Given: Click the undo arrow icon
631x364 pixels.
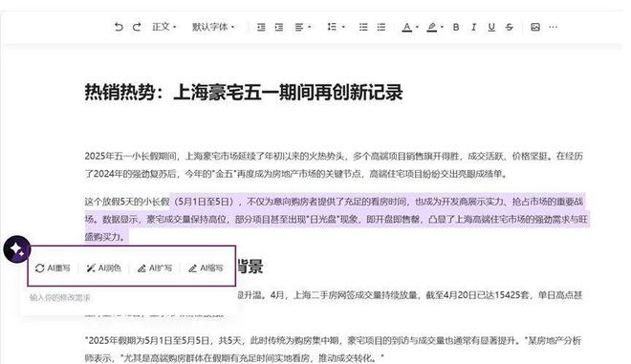Looking at the screenshot, I should (x=119, y=27).
